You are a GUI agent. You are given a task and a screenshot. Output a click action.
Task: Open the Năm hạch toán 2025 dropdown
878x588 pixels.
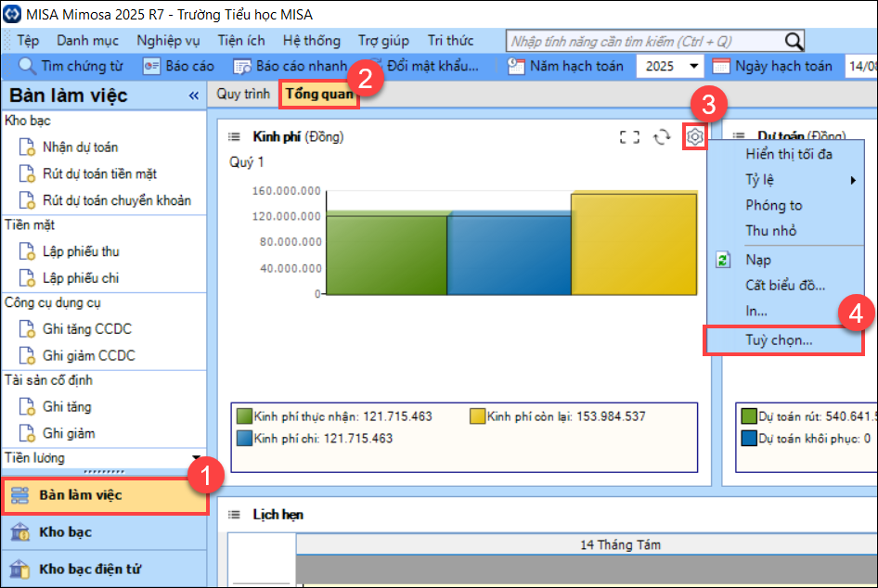point(694,66)
